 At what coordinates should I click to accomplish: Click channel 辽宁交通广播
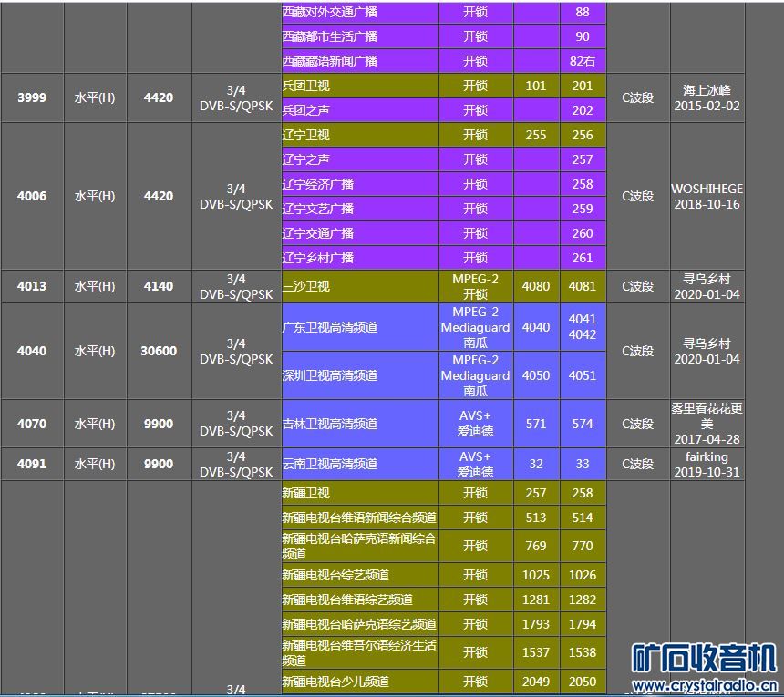click(x=360, y=233)
